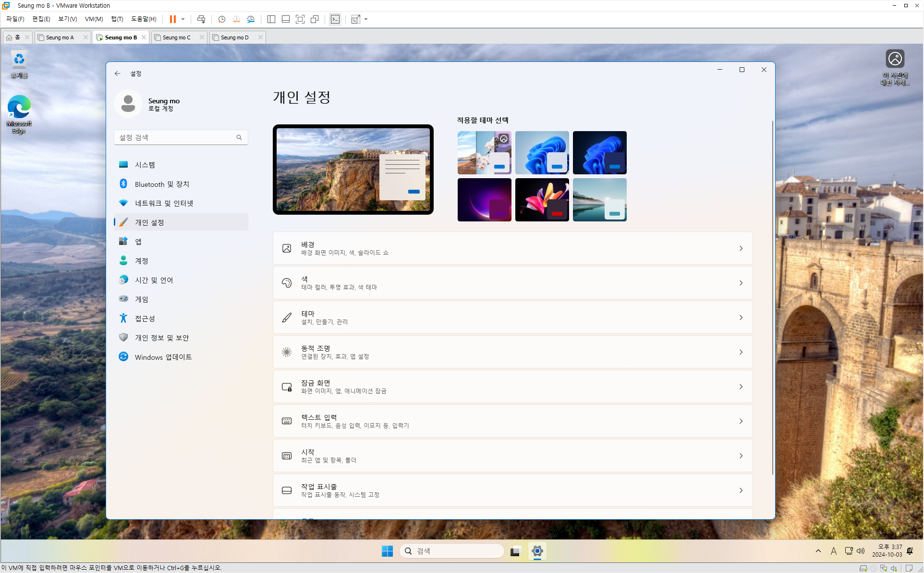
Task: Expand the 배경 settings row
Action: [x=512, y=248]
